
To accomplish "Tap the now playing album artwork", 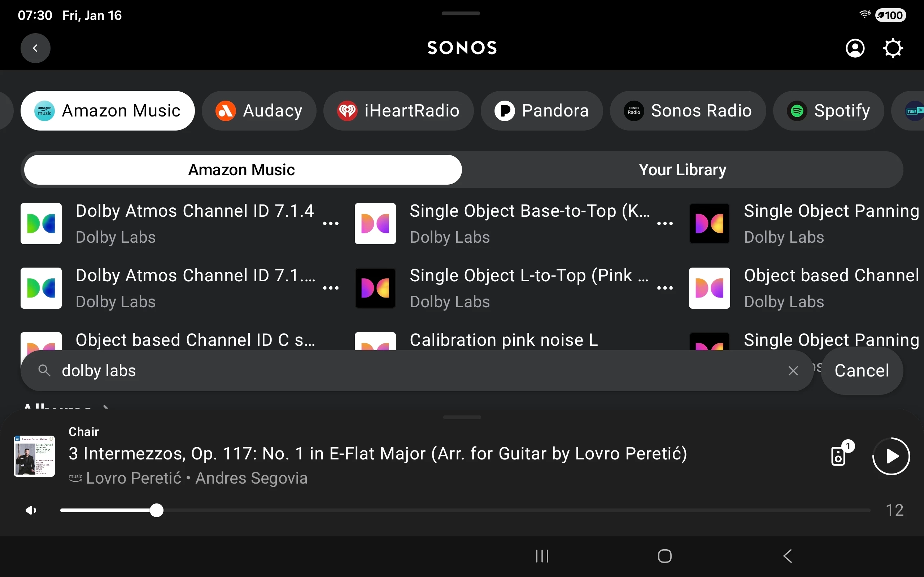I will [x=34, y=456].
